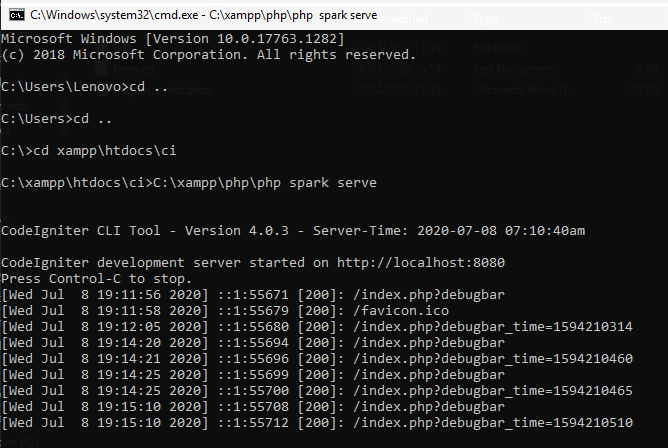Select the 19:11:56 index.php?debugbar log line
This screenshot has width=668, height=448.
pyautogui.click(x=253, y=295)
